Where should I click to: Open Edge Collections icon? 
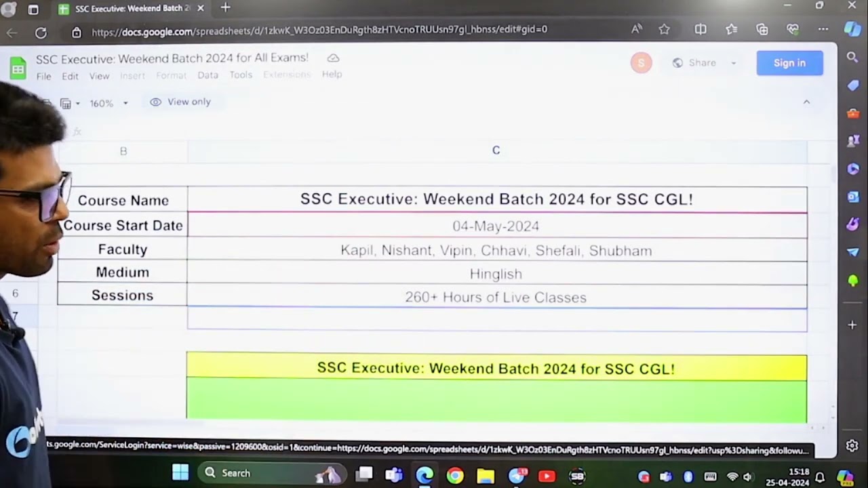pyautogui.click(x=762, y=29)
